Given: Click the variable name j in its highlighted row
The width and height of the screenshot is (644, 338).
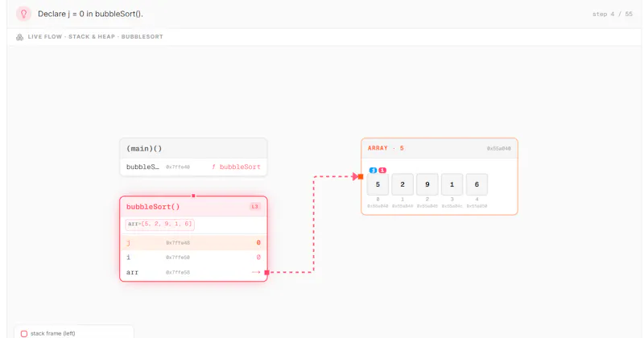Looking at the screenshot, I should click(x=128, y=243).
